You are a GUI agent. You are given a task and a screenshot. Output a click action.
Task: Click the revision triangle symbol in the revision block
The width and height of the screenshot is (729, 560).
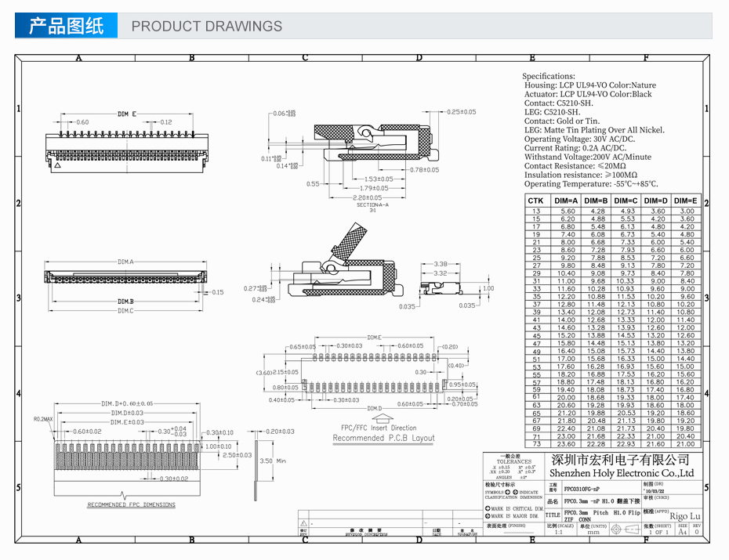point(303,522)
